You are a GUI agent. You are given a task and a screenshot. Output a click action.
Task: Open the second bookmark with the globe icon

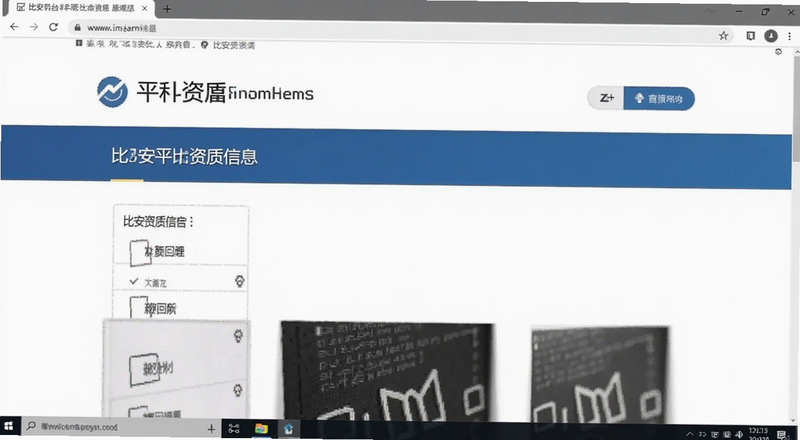tap(228, 45)
